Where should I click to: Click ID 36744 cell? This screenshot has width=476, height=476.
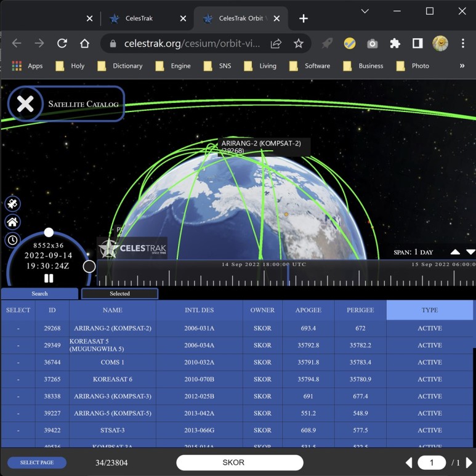tap(52, 362)
